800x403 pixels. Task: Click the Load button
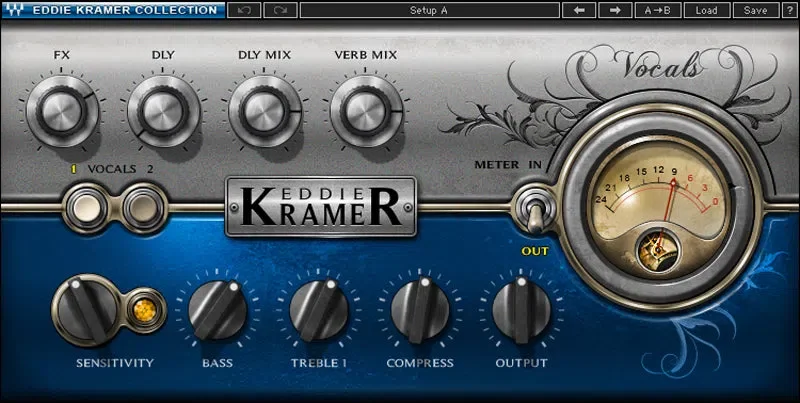(706, 10)
